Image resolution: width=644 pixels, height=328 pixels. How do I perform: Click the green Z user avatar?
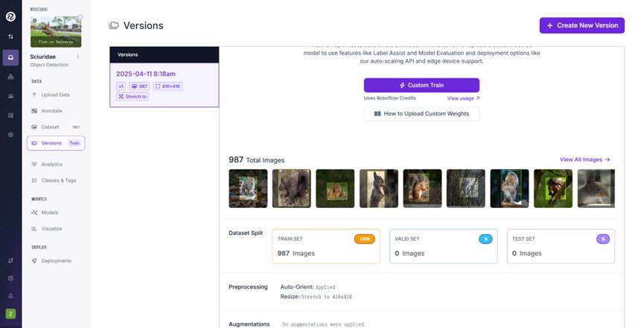(x=10, y=314)
